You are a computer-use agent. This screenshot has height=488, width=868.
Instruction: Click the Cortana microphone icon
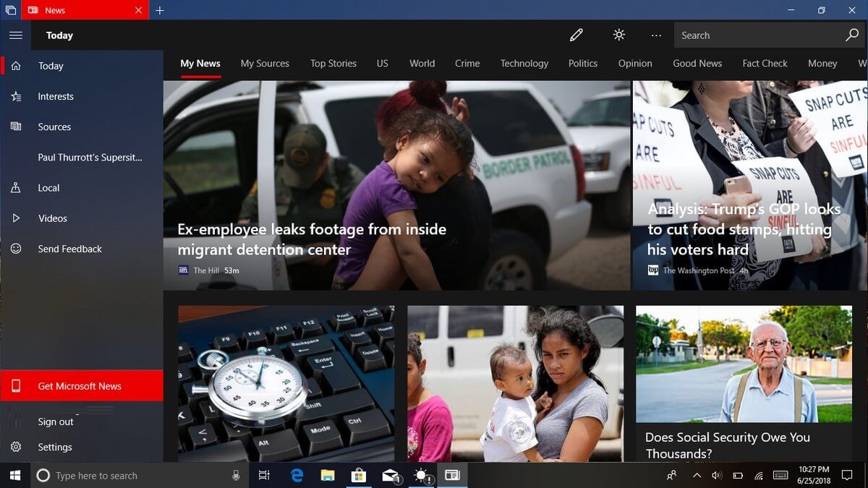point(236,476)
